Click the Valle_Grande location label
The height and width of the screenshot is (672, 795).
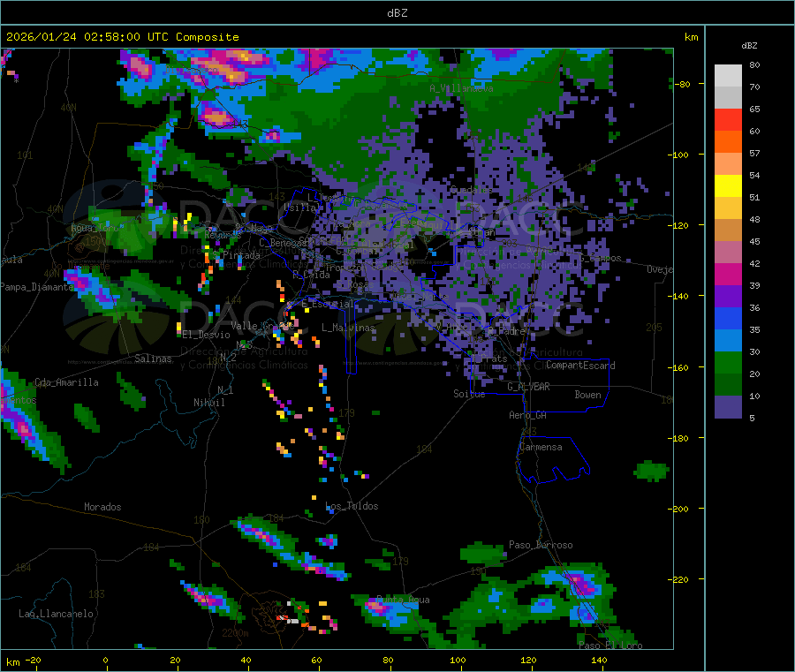(262, 326)
